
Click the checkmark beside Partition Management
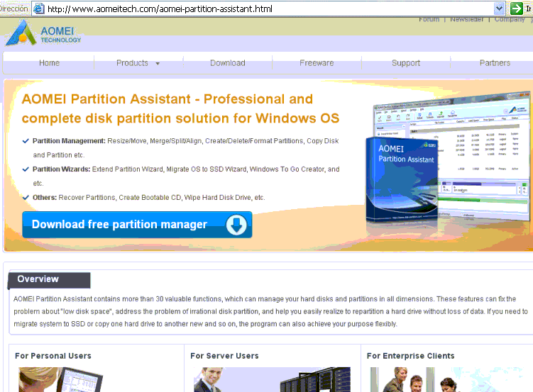click(26, 141)
